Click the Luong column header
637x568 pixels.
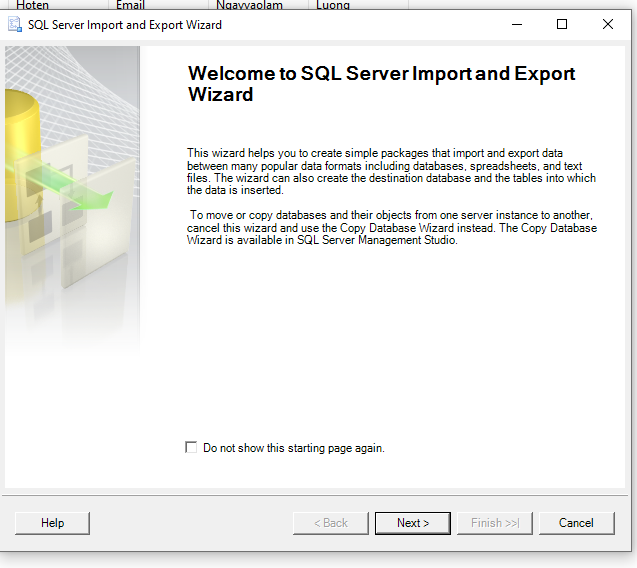pyautogui.click(x=332, y=5)
